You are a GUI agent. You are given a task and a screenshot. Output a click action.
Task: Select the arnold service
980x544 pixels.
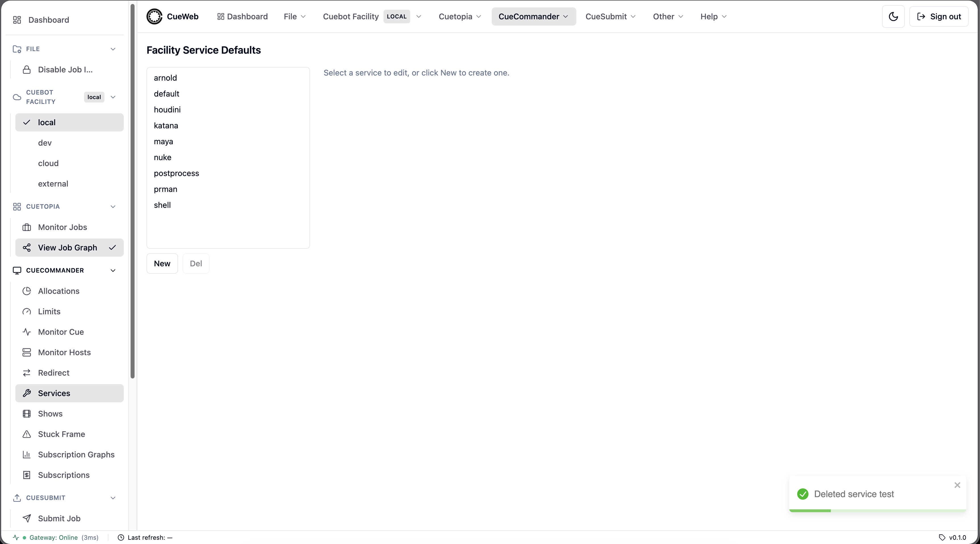(x=228, y=78)
